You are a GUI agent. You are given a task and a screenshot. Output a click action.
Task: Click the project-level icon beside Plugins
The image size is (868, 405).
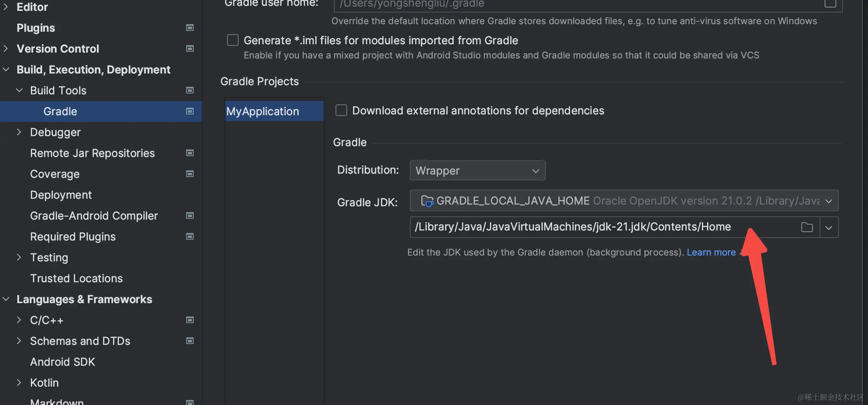click(190, 28)
